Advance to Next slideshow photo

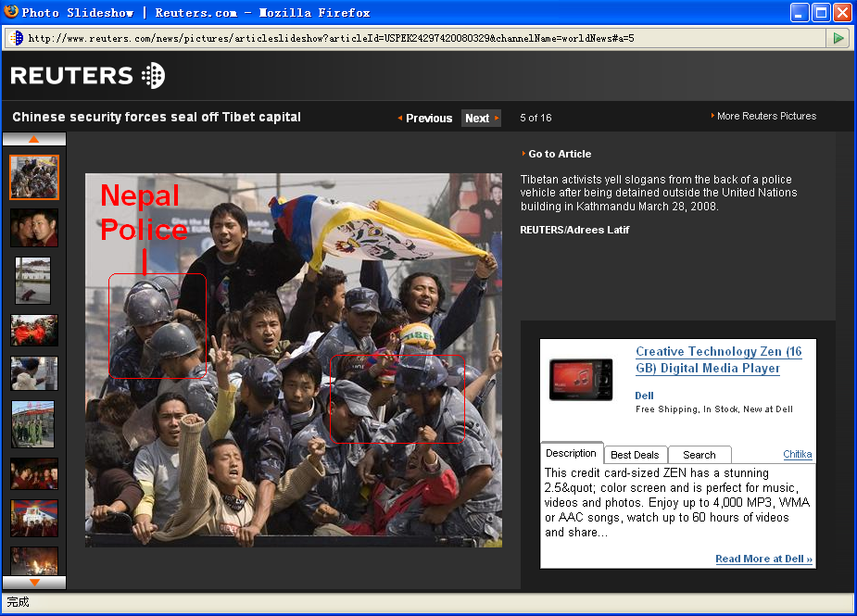pyautogui.click(x=480, y=119)
